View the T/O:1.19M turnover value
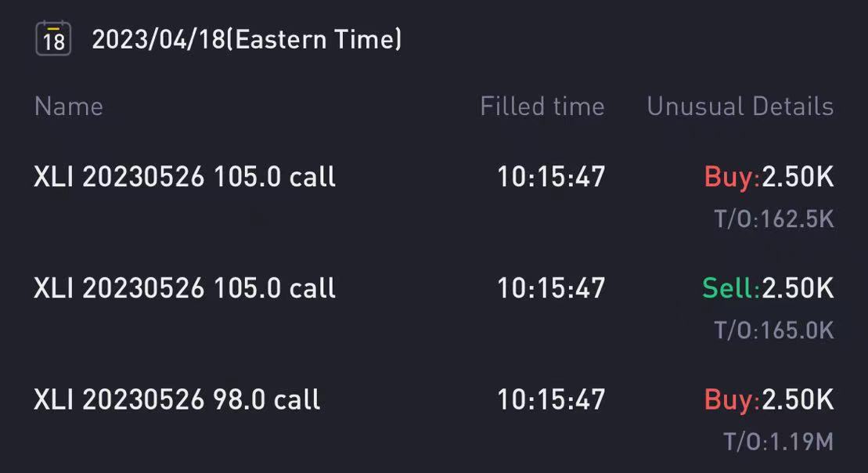Image resolution: width=868 pixels, height=473 pixels. coord(778,442)
